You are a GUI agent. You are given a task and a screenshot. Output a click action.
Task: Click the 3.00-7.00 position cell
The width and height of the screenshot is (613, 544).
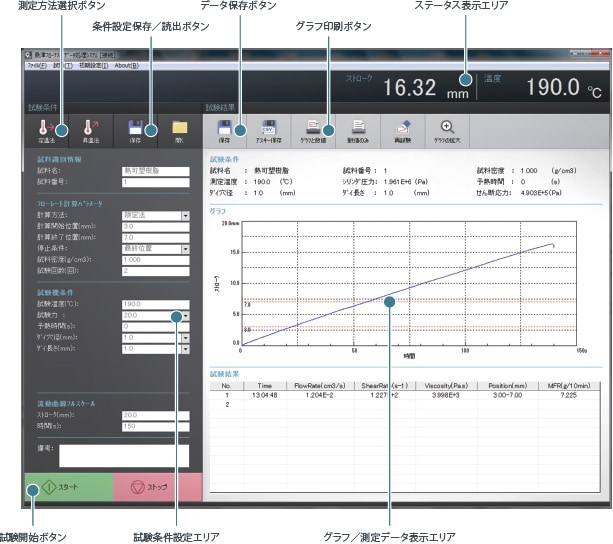(507, 395)
